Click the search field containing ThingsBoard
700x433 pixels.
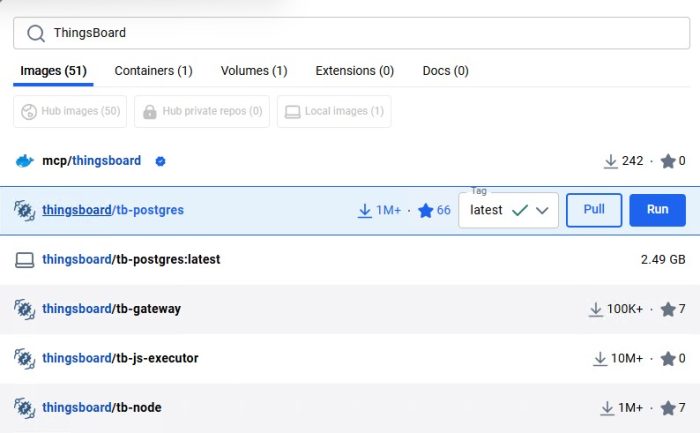[x=350, y=33]
